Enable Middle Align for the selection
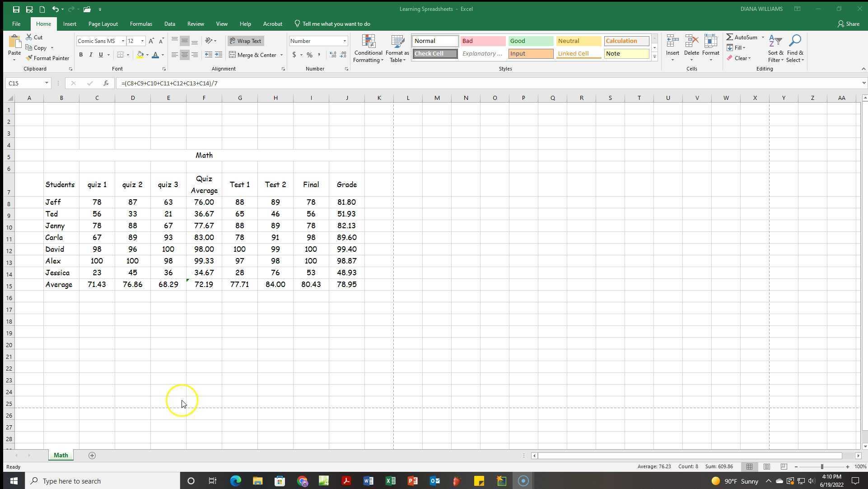This screenshot has width=868, height=489. click(184, 41)
